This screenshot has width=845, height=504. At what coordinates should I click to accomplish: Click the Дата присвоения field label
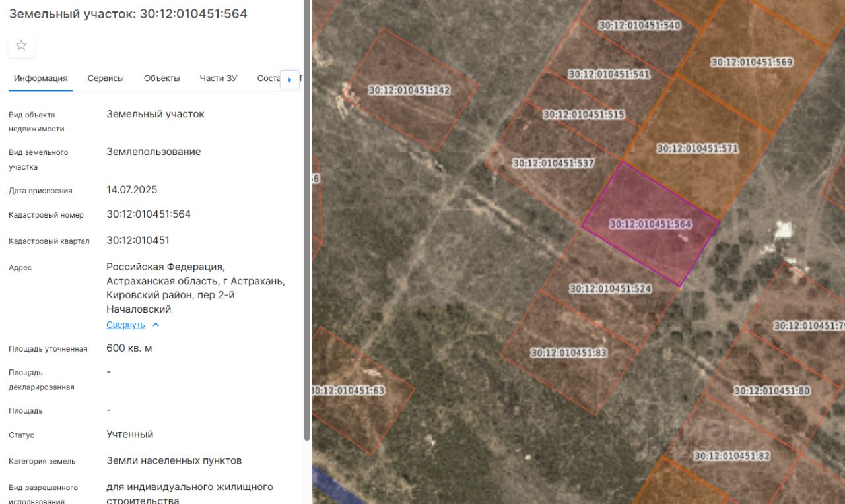(40, 191)
